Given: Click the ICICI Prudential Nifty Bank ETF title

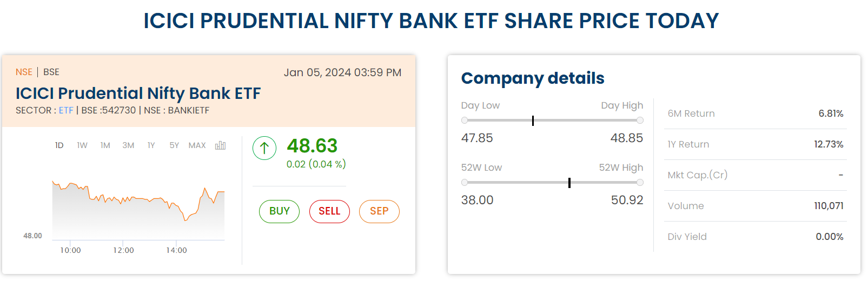Looking at the screenshot, I should pos(138,93).
